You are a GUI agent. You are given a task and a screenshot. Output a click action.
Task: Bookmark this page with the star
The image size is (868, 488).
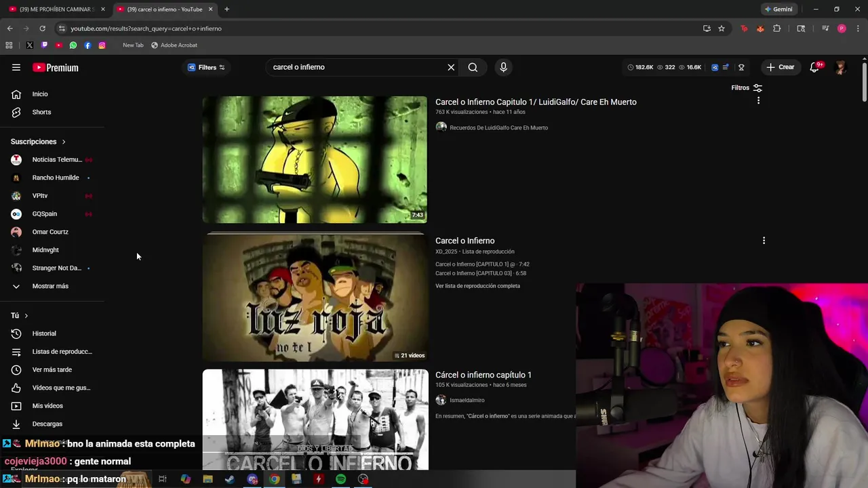[722, 28]
